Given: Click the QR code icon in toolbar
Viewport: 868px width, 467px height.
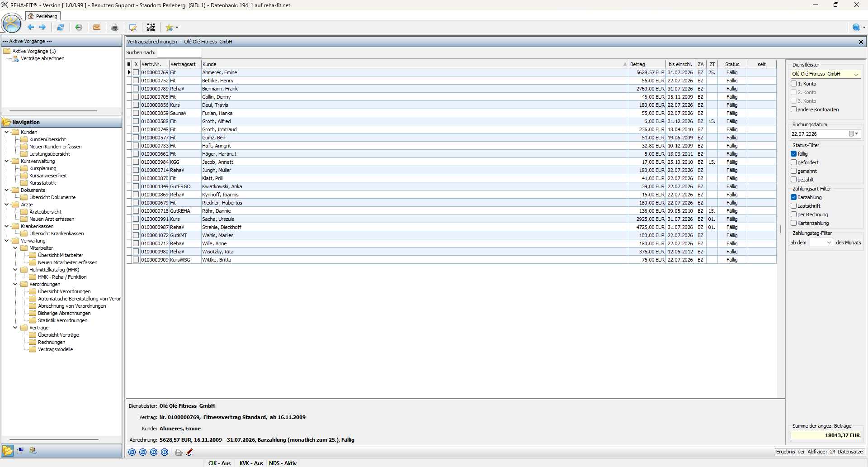Looking at the screenshot, I should coord(151,27).
